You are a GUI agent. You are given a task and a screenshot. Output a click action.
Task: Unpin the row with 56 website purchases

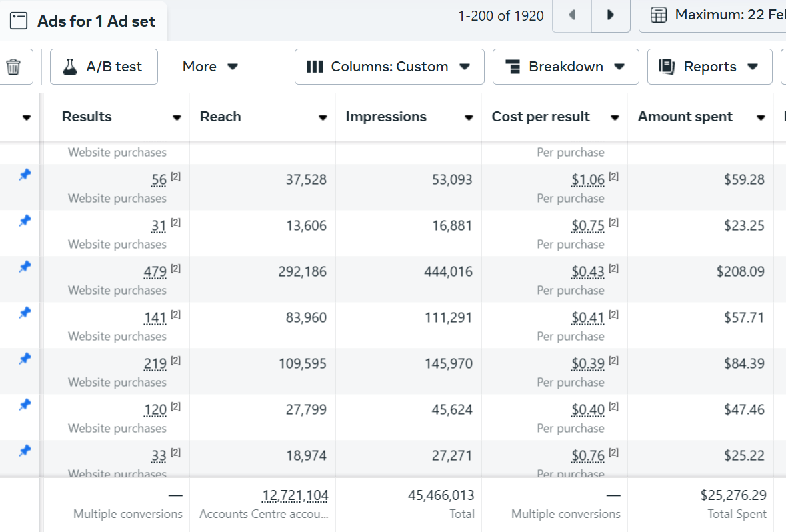coord(25,174)
